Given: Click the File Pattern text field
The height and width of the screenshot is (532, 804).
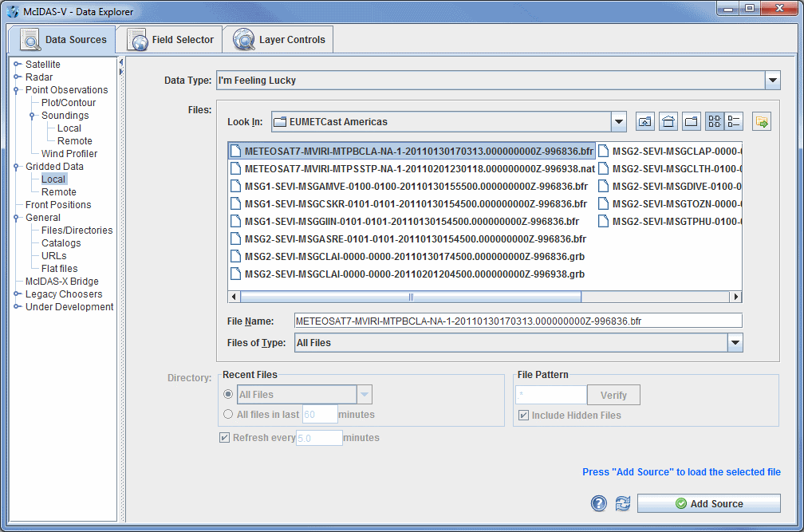Looking at the screenshot, I should tap(550, 395).
